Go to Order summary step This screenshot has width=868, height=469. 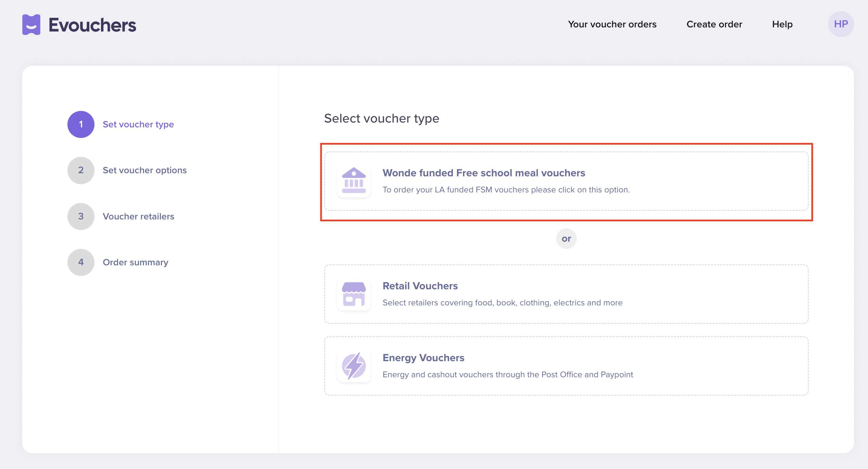(x=136, y=262)
